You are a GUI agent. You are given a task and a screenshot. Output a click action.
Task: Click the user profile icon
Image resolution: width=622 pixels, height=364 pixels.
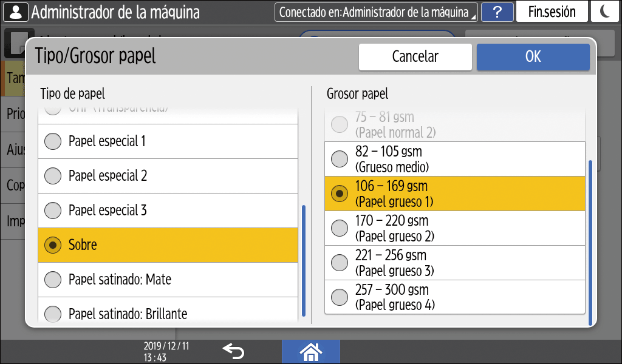click(15, 12)
